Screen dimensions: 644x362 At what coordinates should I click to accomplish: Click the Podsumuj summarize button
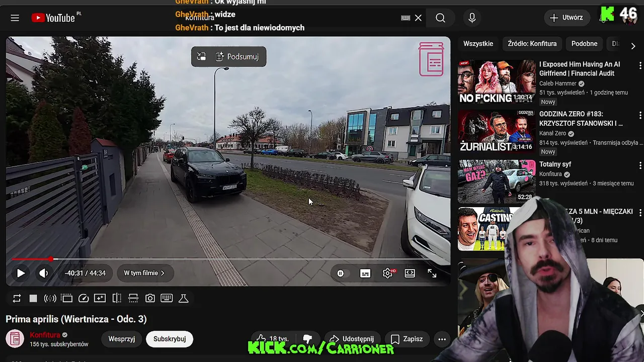coord(237,57)
